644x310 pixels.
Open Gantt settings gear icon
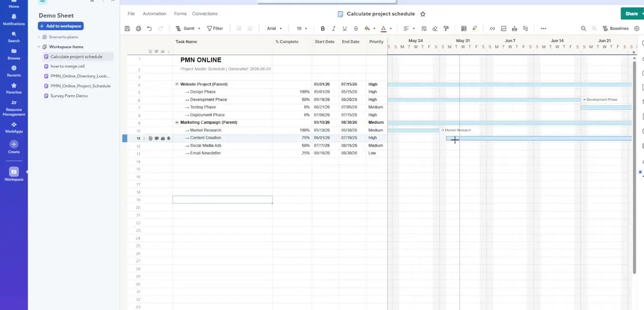tap(636, 29)
